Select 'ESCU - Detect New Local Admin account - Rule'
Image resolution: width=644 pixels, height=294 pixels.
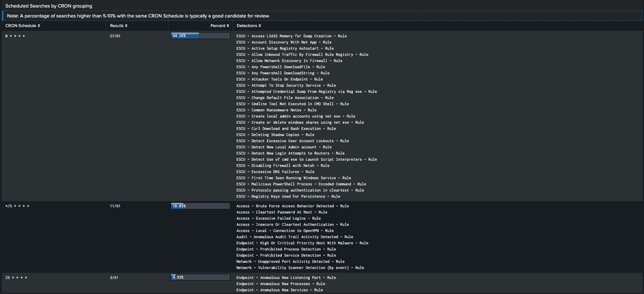pyautogui.click(x=284, y=147)
